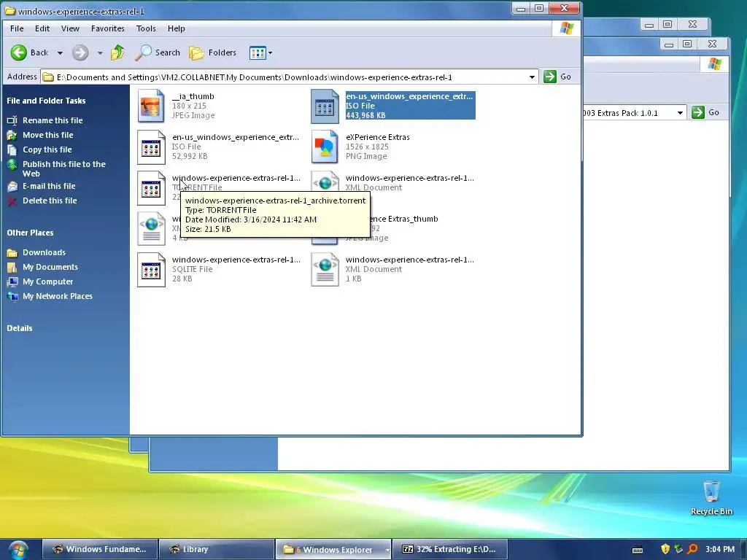Click E-mail this file

[x=49, y=186]
